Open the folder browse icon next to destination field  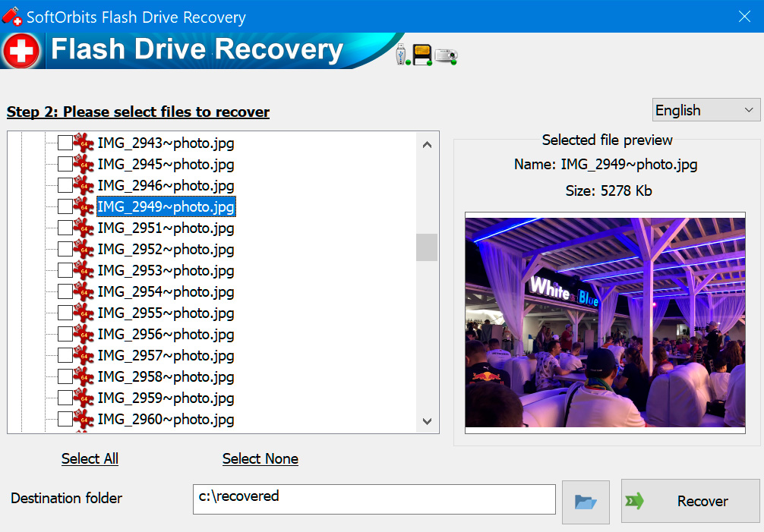pyautogui.click(x=586, y=501)
